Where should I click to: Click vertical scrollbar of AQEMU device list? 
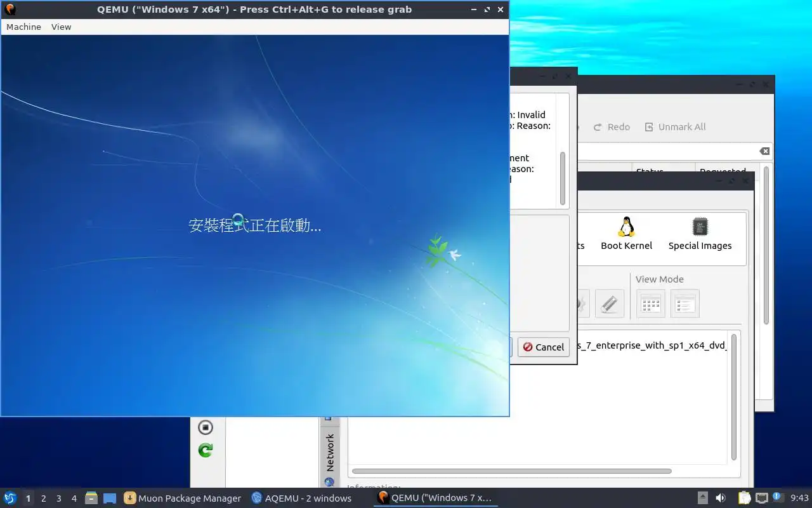[734, 397]
